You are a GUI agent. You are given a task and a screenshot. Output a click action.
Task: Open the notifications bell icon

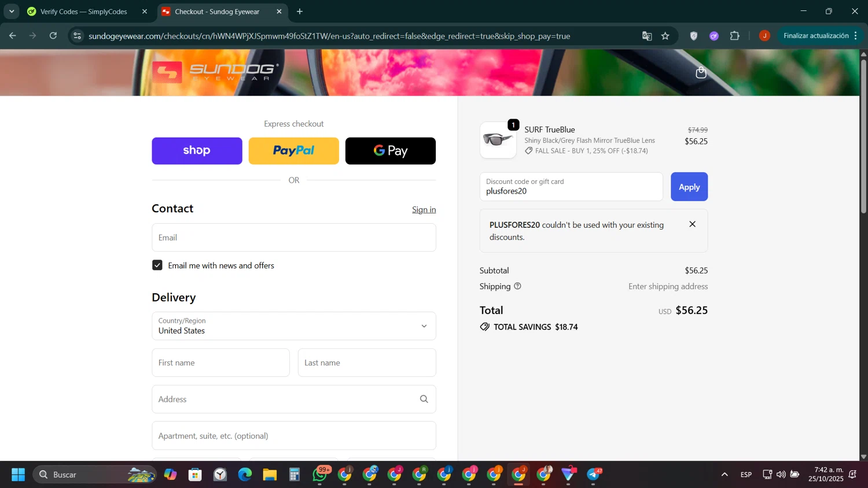(853, 475)
